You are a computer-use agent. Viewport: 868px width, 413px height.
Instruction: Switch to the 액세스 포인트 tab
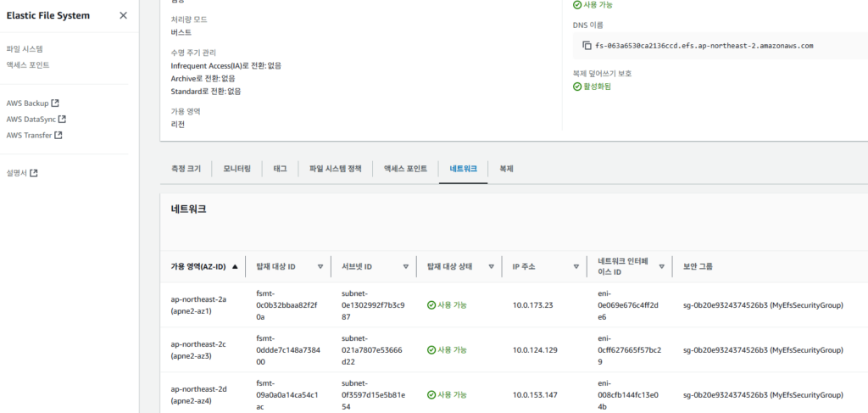pyautogui.click(x=406, y=169)
